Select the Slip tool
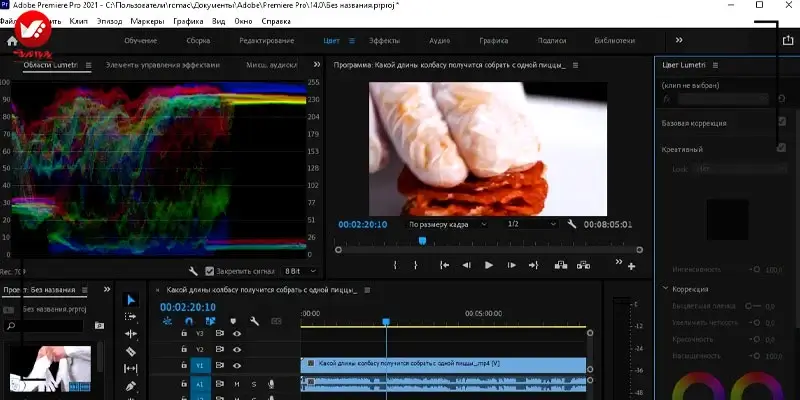The width and height of the screenshot is (800, 400). coord(131,368)
